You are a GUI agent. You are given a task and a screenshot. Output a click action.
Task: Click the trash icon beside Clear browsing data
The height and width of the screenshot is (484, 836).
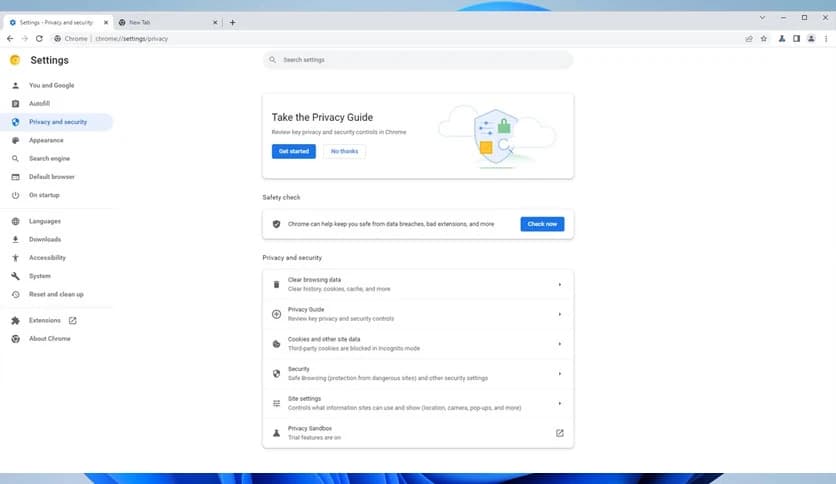click(x=276, y=285)
